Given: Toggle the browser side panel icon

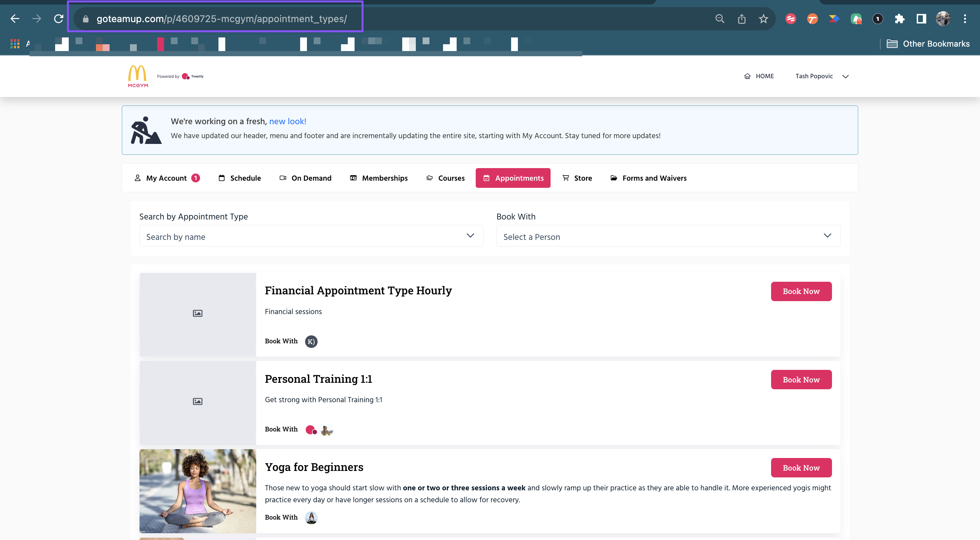Looking at the screenshot, I should click(921, 19).
